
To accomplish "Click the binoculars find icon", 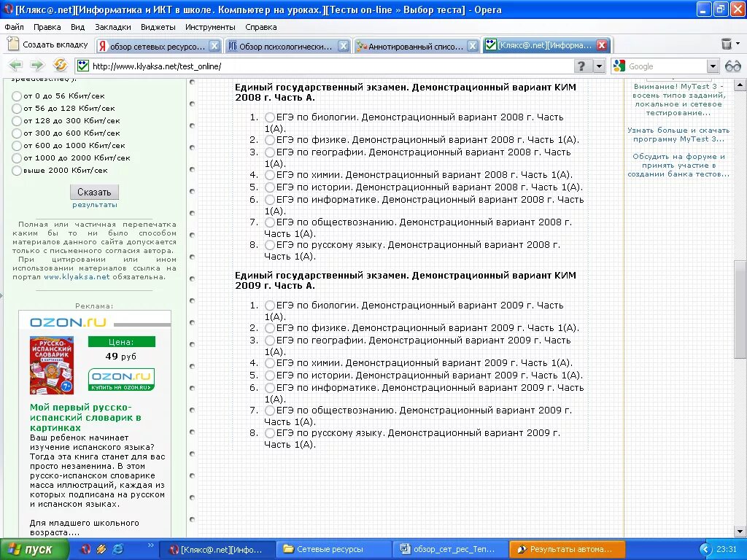I will point(732,66).
